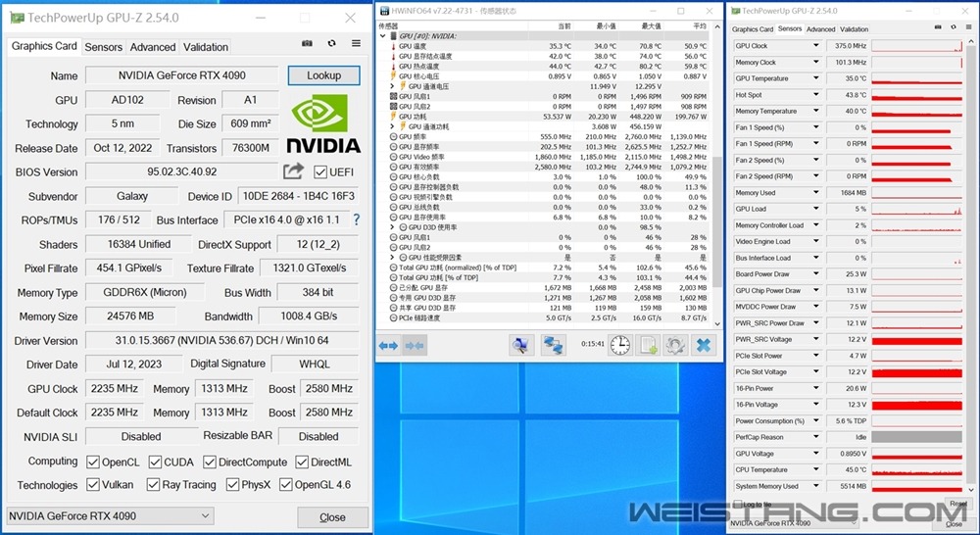Viewport: 980px width, 535px height.
Task: Switch to Sensors tab in left GPU-Z
Action: [x=103, y=47]
